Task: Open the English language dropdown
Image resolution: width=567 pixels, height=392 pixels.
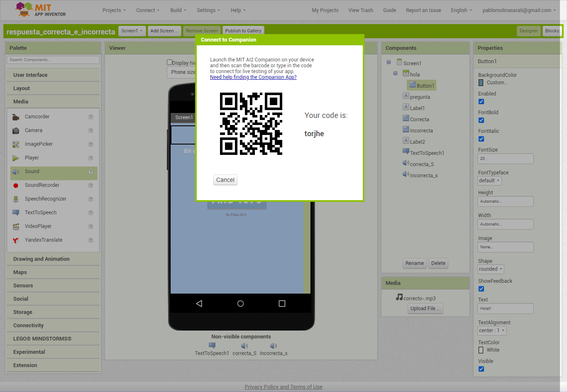Action: tap(461, 10)
